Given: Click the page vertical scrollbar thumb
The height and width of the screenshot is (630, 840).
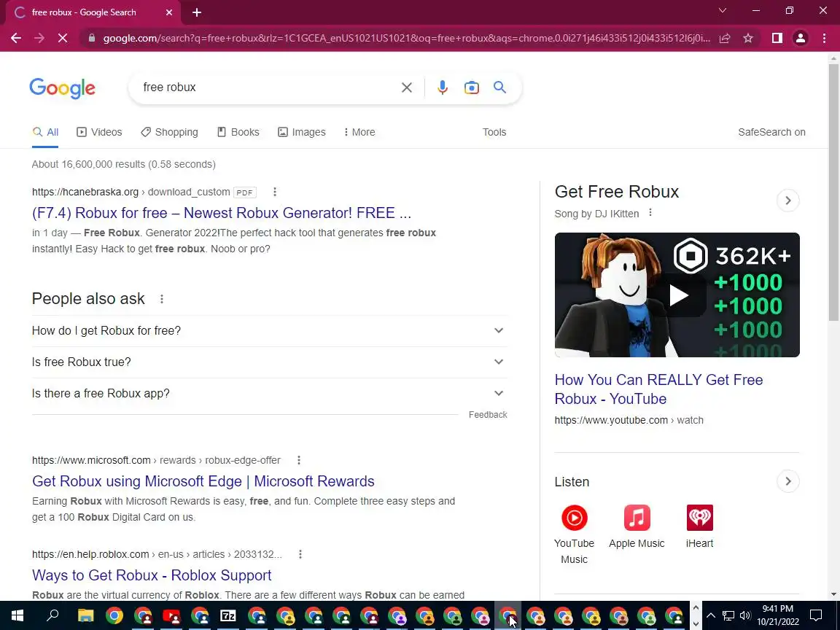Looking at the screenshot, I should click(x=833, y=192).
